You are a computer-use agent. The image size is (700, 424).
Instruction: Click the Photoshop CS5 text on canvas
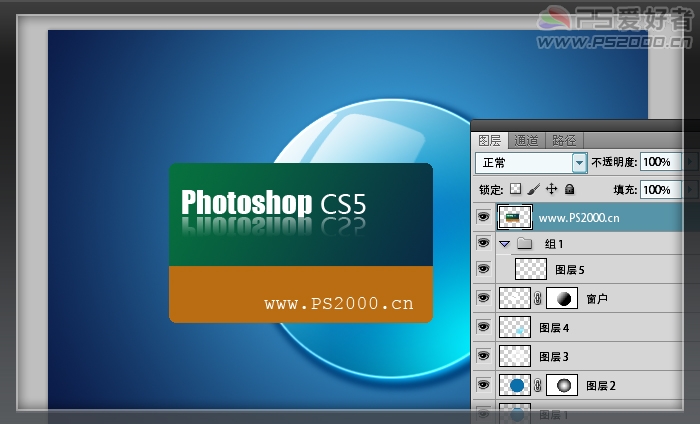273,204
